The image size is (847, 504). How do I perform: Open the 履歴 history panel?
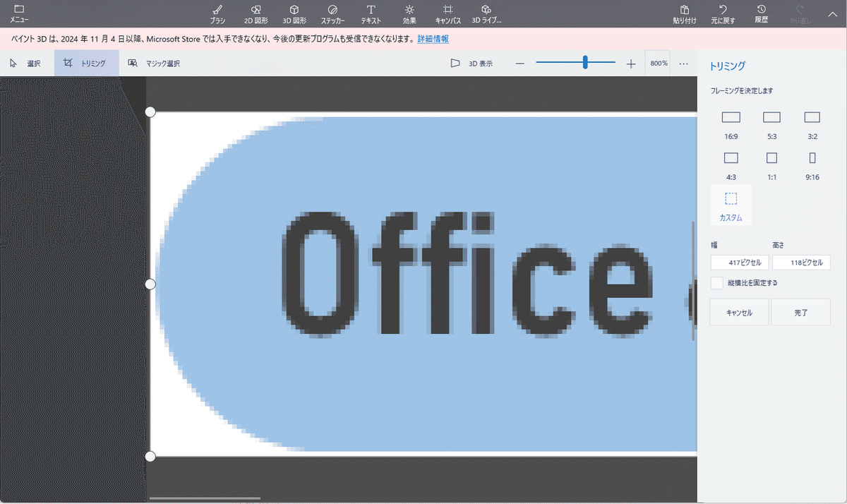pyautogui.click(x=761, y=13)
